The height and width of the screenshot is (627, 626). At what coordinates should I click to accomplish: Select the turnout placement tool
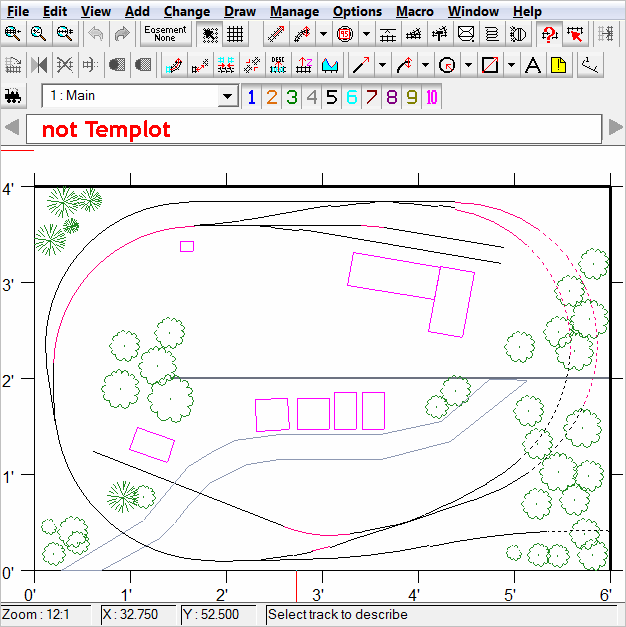[x=440, y=34]
